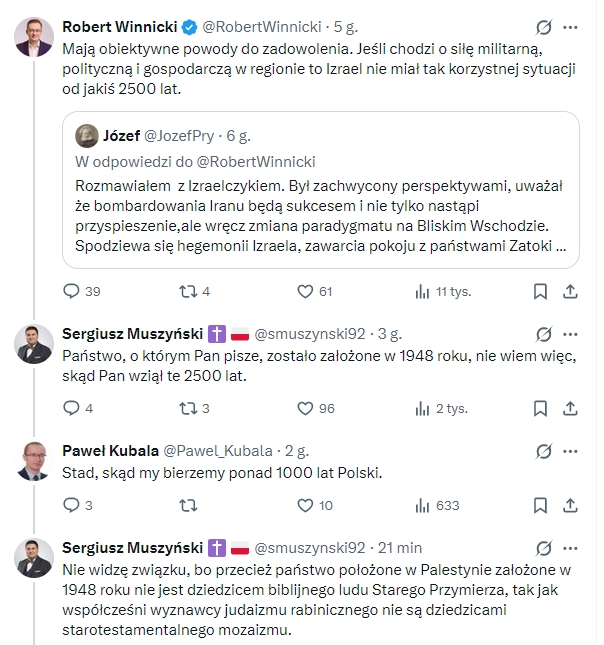Viewport: 604px width, 645px height.
Task: View analytics showing 11 tys. views
Action: click(x=422, y=291)
